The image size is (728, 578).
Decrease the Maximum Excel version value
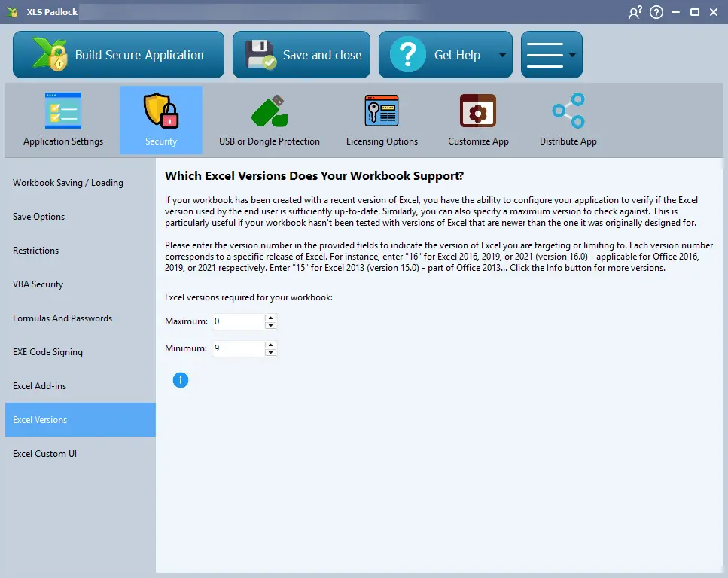click(271, 326)
